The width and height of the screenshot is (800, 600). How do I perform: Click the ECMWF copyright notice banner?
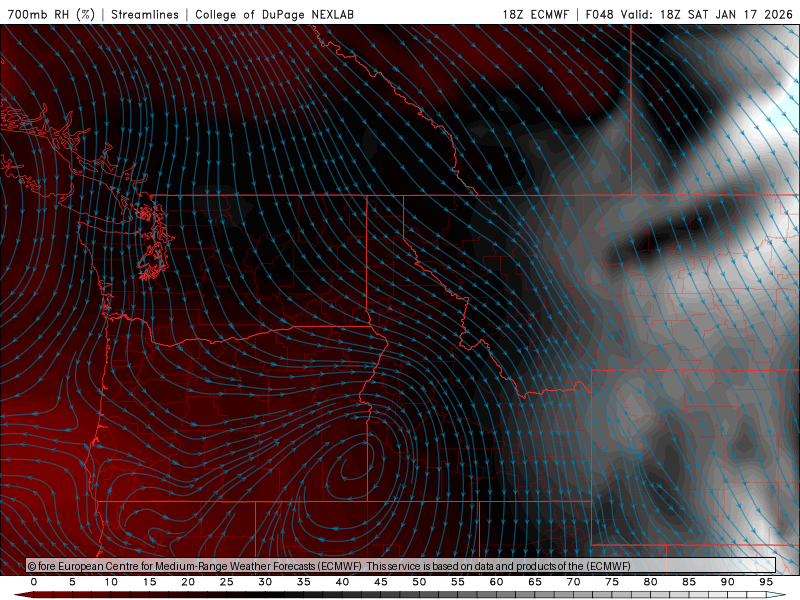[401, 565]
